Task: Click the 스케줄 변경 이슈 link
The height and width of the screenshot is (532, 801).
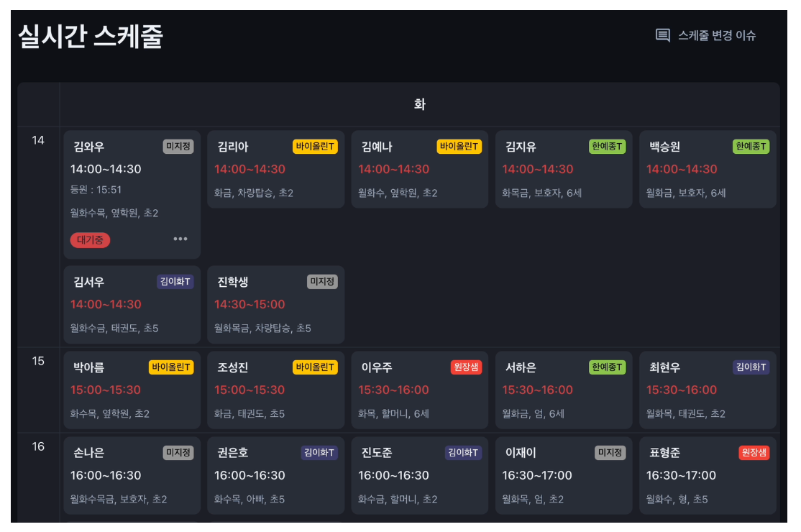Action: (717, 35)
